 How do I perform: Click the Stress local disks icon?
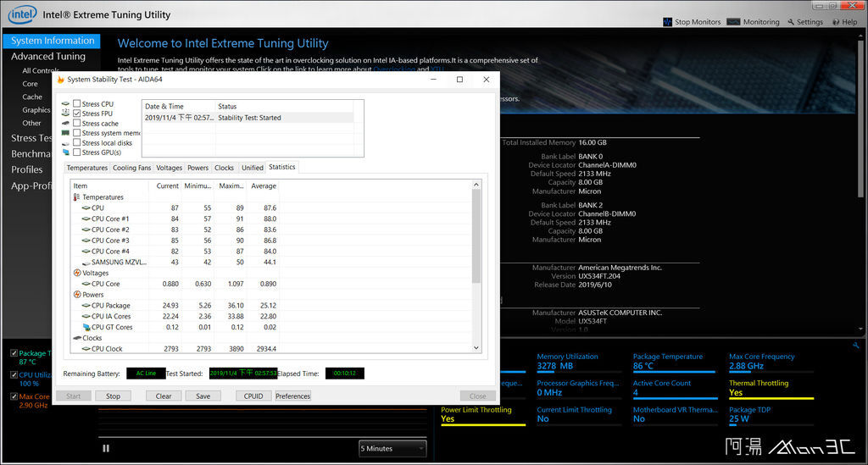click(66, 143)
